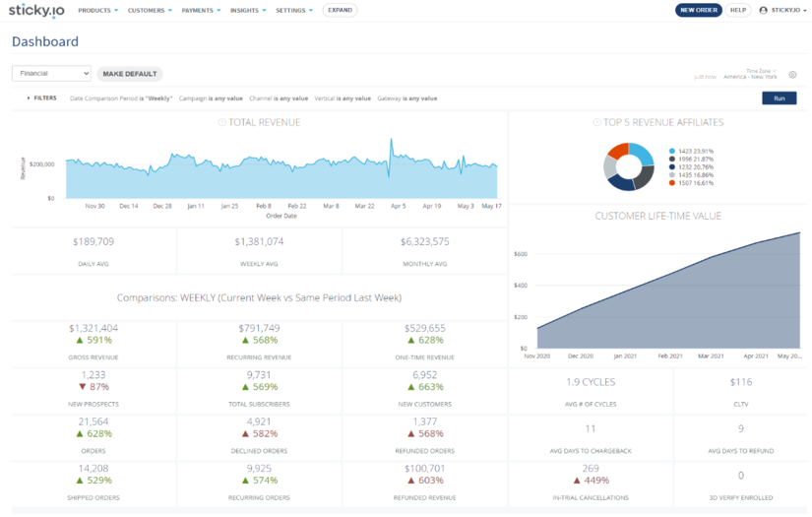Click the Campaign is any value filter

211,98
